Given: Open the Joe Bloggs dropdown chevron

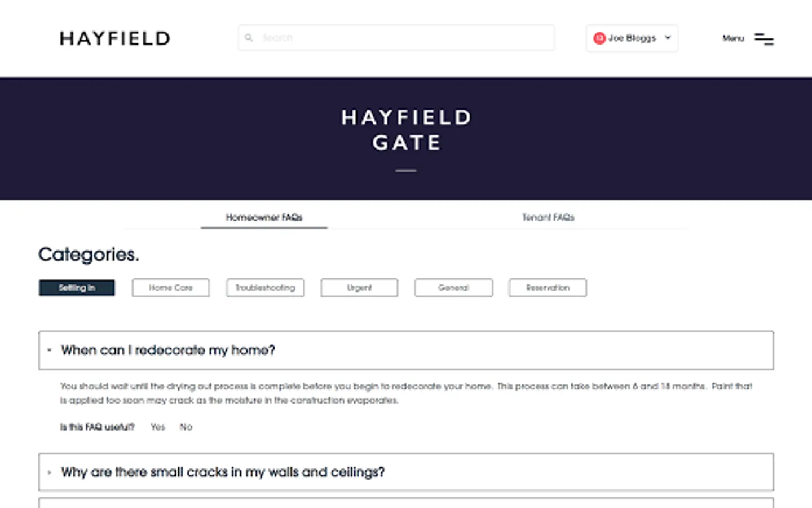Looking at the screenshot, I should coord(668,38).
